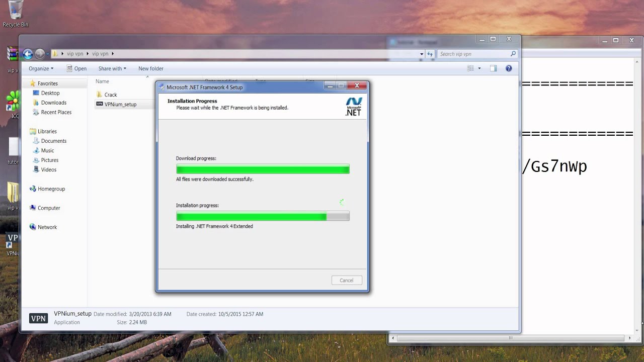Click the Installation progress bar

[x=263, y=216]
